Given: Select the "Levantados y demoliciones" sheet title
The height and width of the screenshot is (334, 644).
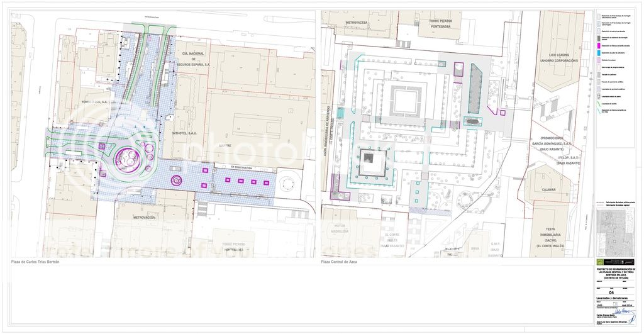Looking at the screenshot, I should tap(610, 298).
